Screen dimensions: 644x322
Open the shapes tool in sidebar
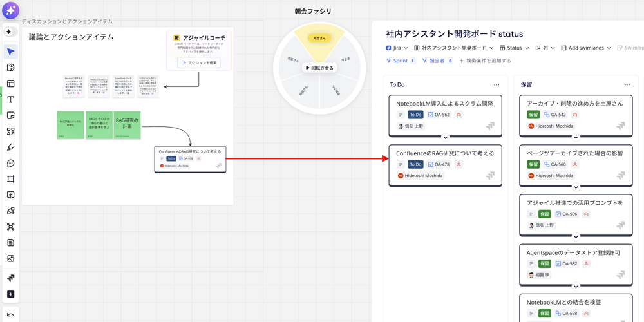[x=11, y=131]
